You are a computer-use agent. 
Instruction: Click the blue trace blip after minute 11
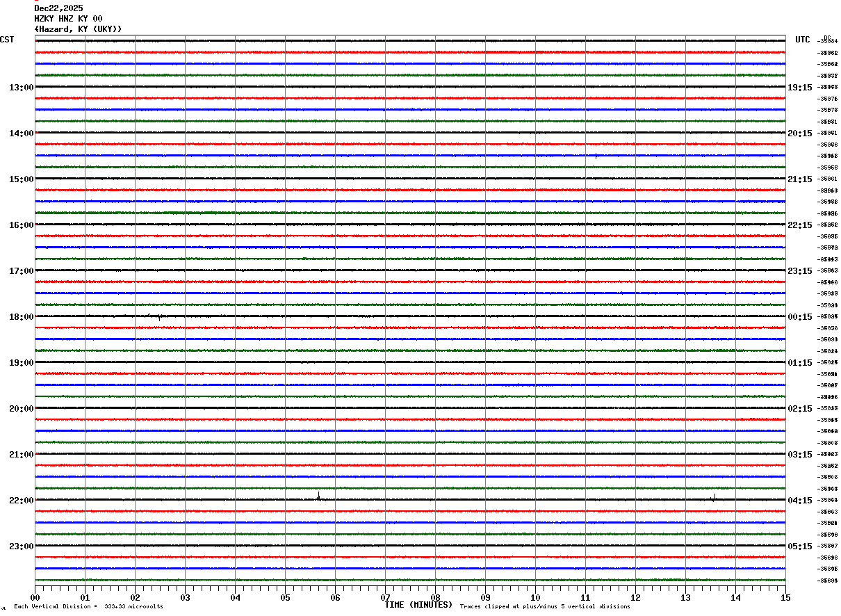click(596, 156)
